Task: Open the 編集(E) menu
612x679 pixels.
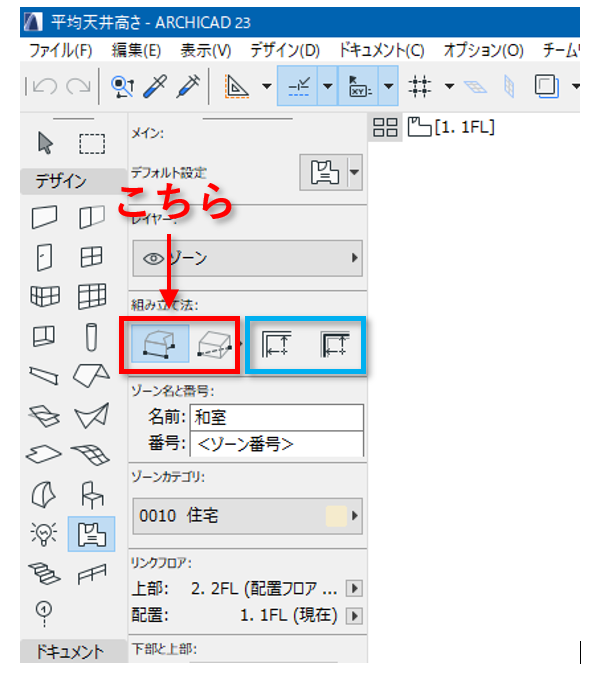Action: click(136, 51)
